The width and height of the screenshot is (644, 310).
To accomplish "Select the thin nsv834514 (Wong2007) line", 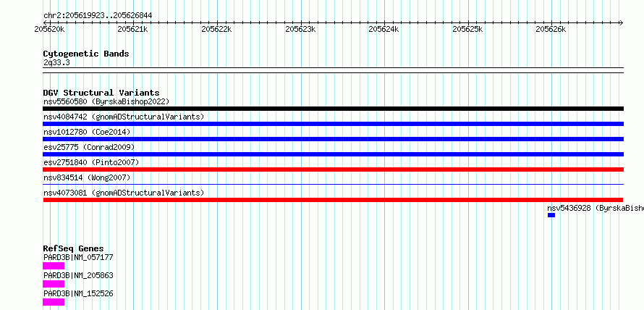I will pos(333,185).
